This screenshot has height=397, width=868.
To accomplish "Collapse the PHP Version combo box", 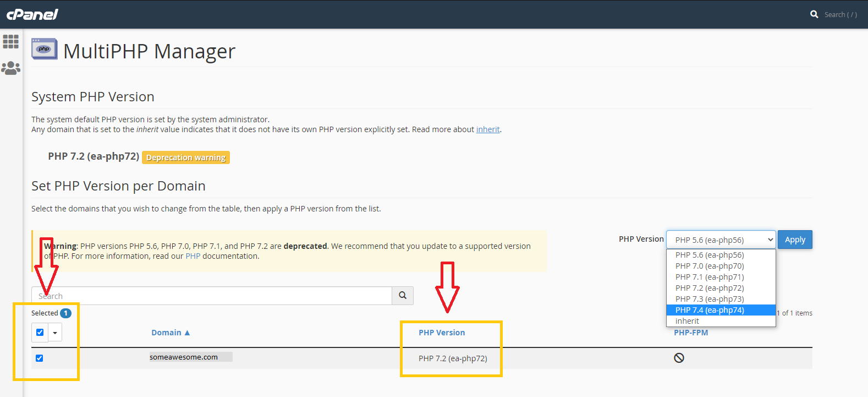I will point(721,240).
